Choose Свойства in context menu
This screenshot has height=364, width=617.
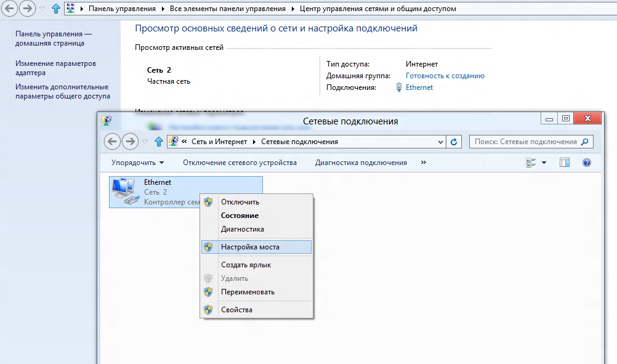click(x=257, y=310)
